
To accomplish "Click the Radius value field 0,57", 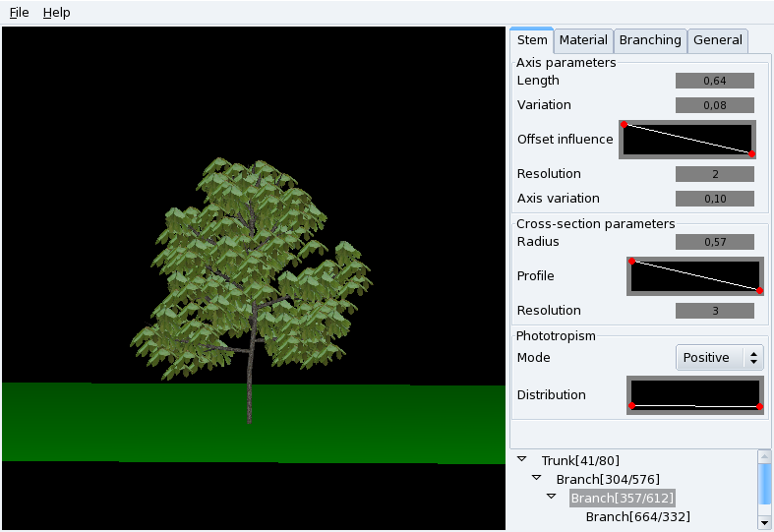I will 714,242.
